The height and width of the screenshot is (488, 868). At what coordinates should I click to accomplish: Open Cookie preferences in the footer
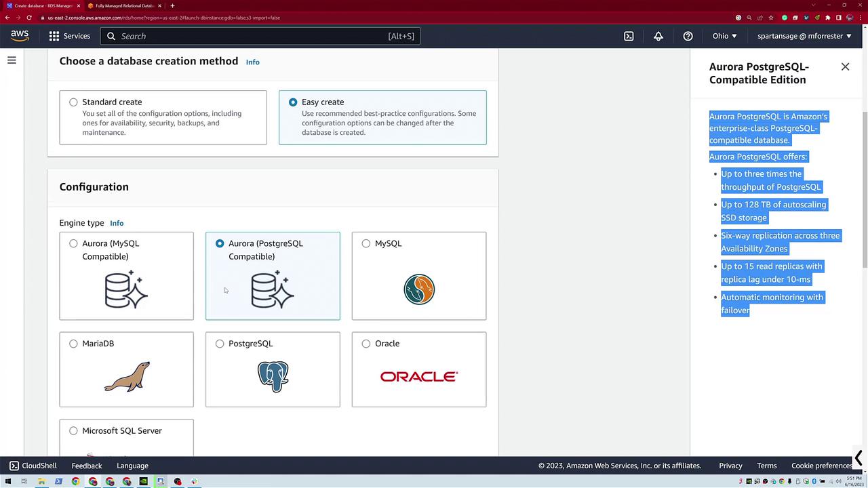tap(822, 466)
